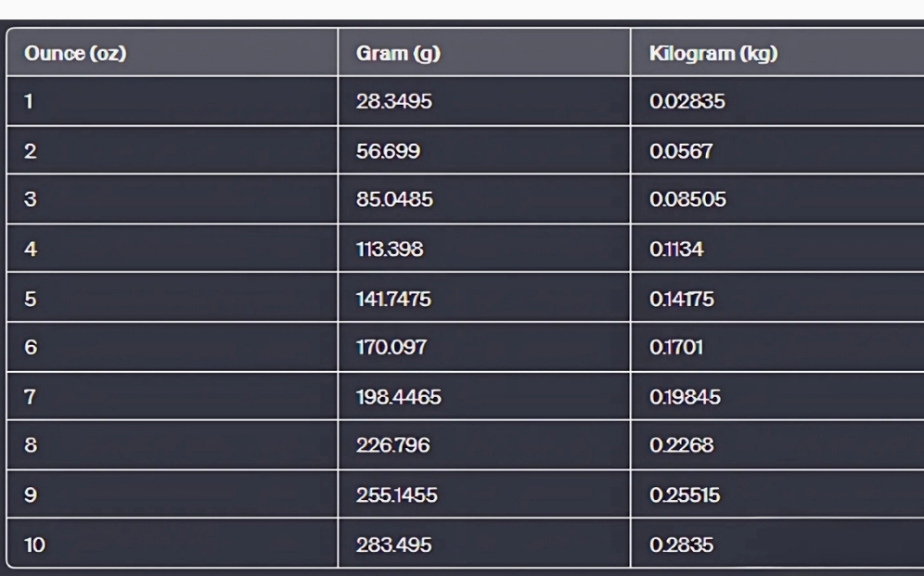The width and height of the screenshot is (924, 576).
Task: Select the 0.19845 kilogram cell
Action: [x=777, y=396]
